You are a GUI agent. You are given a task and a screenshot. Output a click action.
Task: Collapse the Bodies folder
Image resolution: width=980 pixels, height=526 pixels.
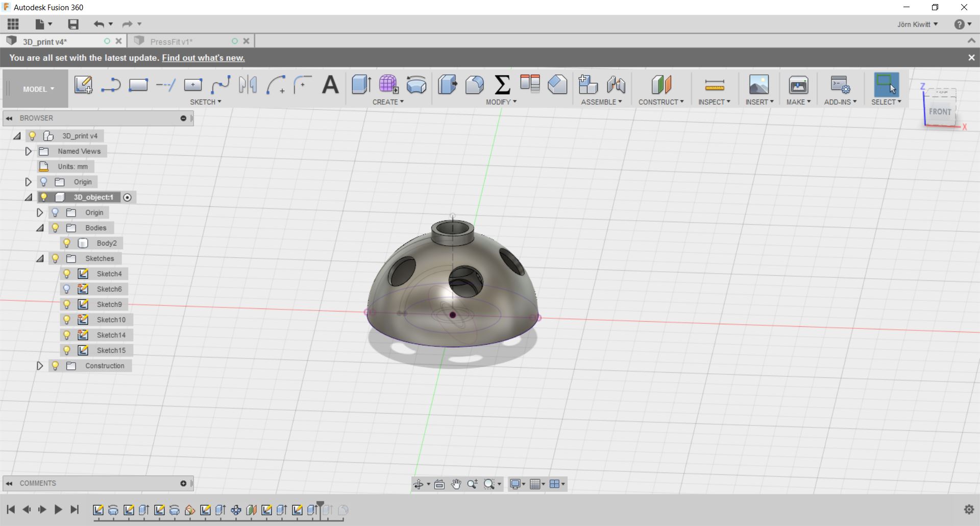click(40, 228)
